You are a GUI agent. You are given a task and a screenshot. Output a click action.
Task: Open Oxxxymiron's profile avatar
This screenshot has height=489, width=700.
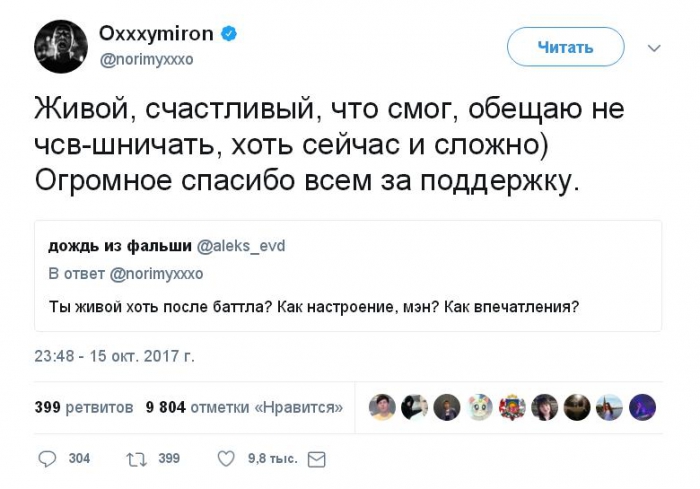point(60,46)
